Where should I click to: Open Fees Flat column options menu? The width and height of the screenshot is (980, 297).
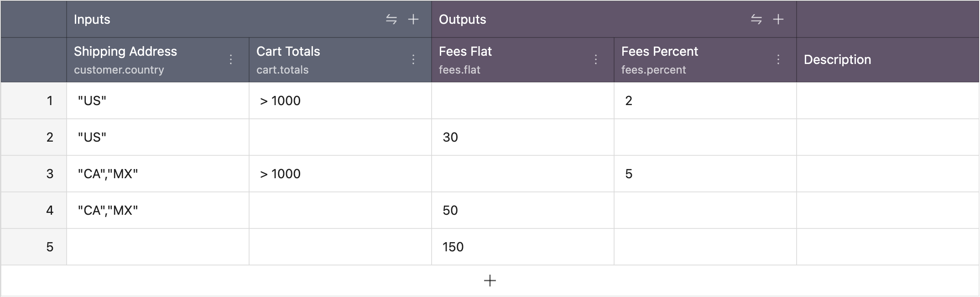click(596, 59)
